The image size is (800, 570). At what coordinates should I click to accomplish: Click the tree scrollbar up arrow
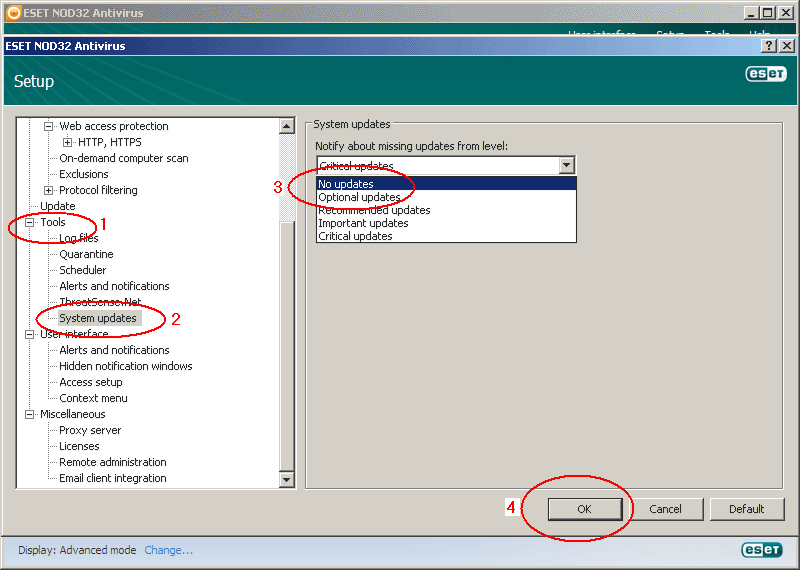tap(287, 126)
